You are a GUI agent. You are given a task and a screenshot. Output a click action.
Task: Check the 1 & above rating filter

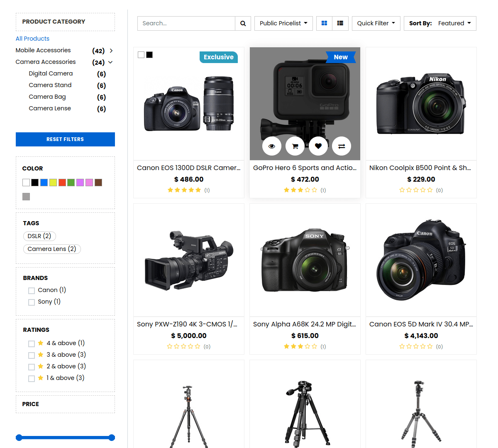[32, 379]
